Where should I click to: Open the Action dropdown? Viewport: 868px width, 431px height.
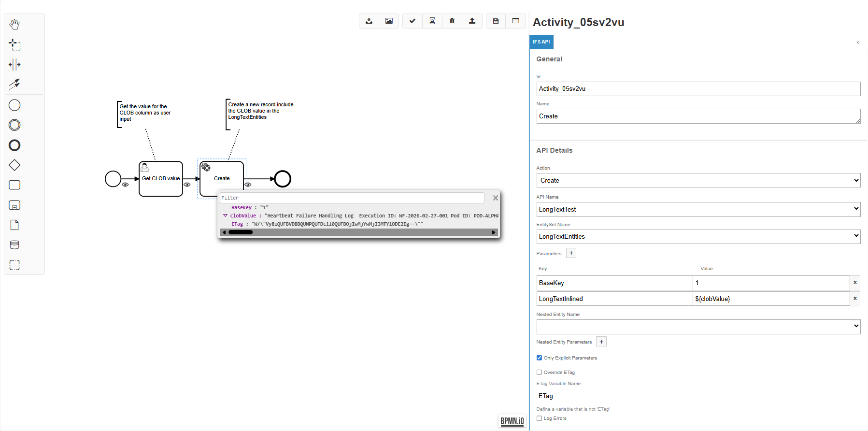point(698,180)
